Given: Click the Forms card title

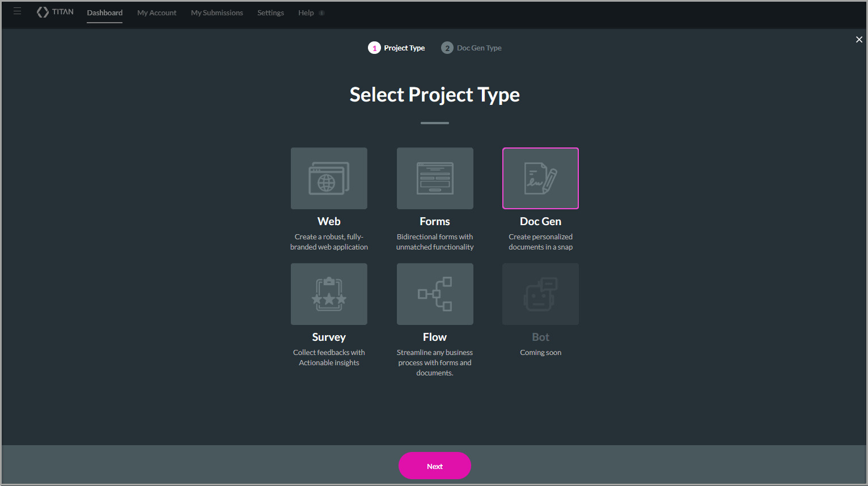Looking at the screenshot, I should 435,222.
